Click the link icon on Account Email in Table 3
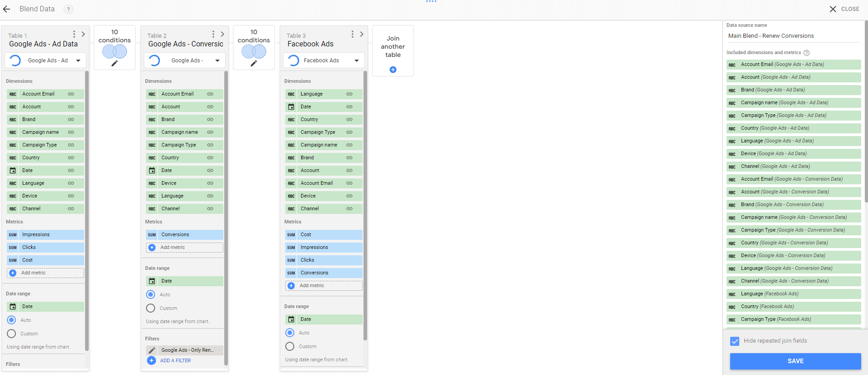The image size is (868, 375). click(x=349, y=183)
